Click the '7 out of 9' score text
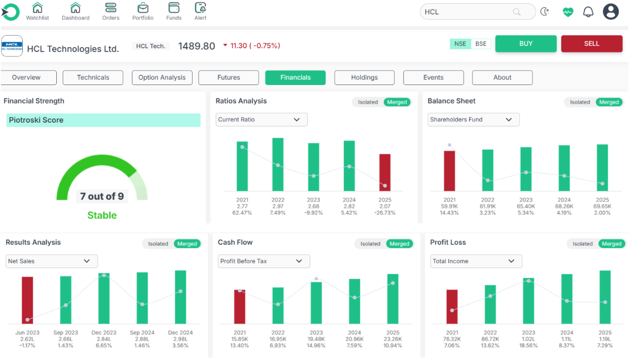 (102, 197)
